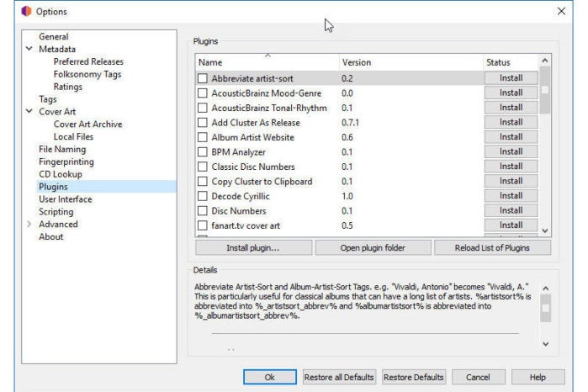Select Local Files under Cover Art
The width and height of the screenshot is (588, 392).
(73, 136)
